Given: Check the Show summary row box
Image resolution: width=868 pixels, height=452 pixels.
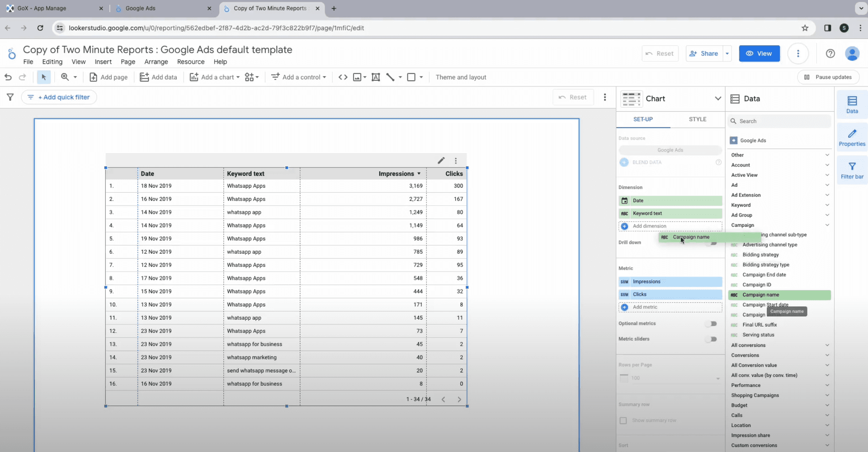Looking at the screenshot, I should 623,421.
